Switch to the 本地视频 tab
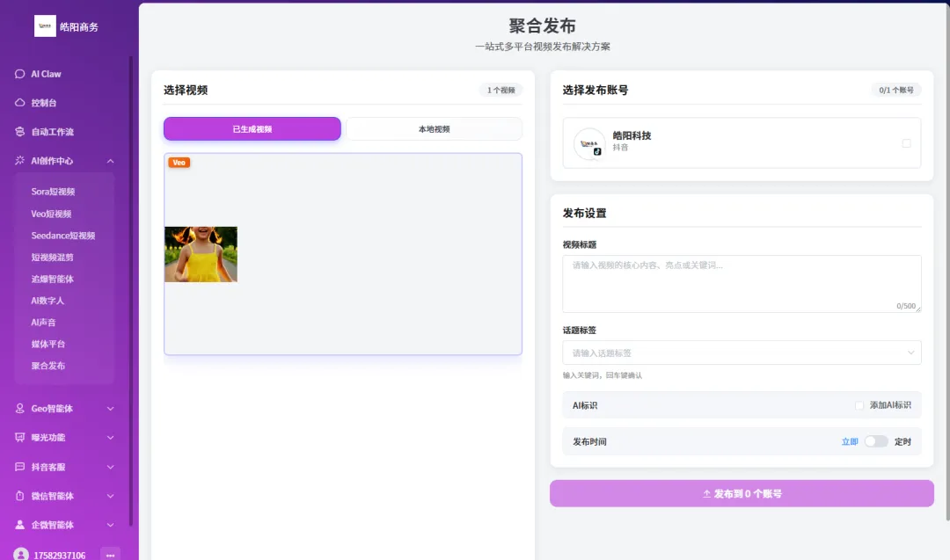 pyautogui.click(x=433, y=128)
